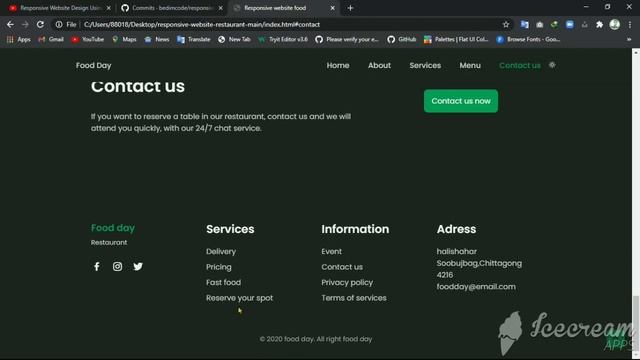Viewport: 640px width, 360px height.
Task: Click Contact us in the navbar
Action: [x=520, y=65]
